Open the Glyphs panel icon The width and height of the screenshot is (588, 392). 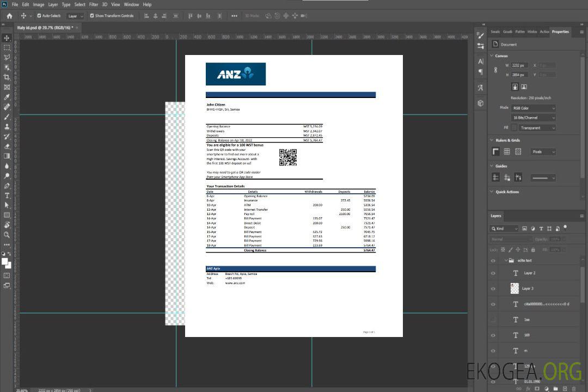[481, 88]
